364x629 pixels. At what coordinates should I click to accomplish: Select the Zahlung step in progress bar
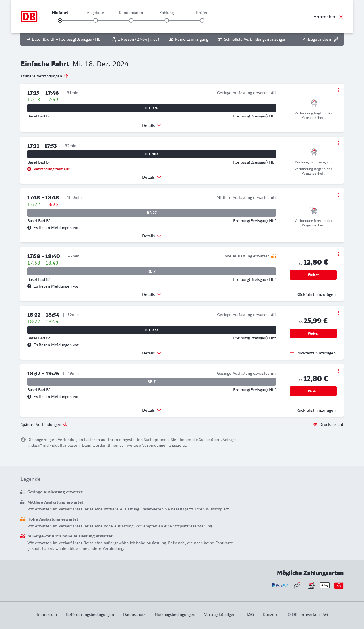pos(167,20)
